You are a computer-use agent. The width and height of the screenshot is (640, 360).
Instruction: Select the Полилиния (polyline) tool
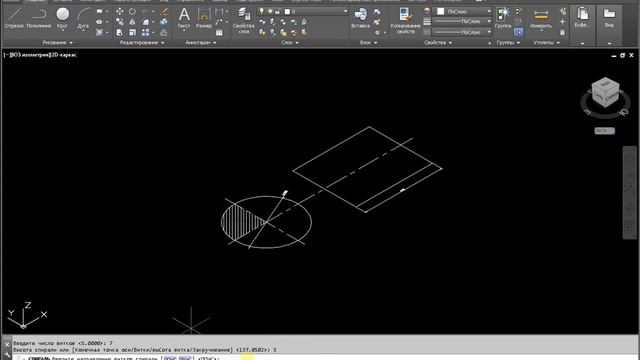click(39, 18)
